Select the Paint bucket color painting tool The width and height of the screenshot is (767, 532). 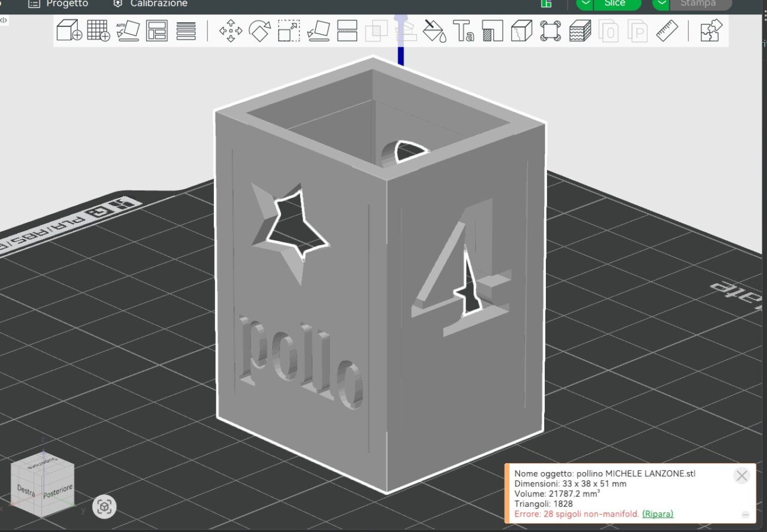434,31
